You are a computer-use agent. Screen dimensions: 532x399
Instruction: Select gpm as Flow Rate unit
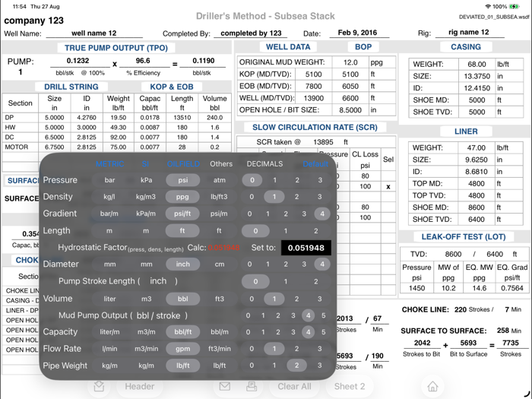point(183,349)
